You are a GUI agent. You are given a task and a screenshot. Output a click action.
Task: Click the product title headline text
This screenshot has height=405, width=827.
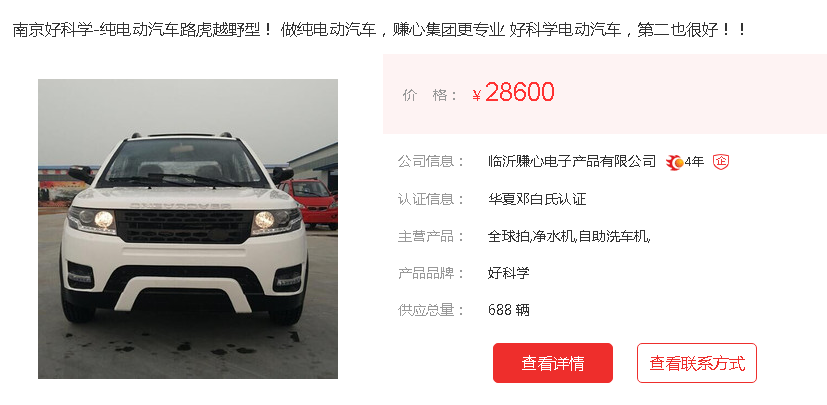[x=380, y=30]
